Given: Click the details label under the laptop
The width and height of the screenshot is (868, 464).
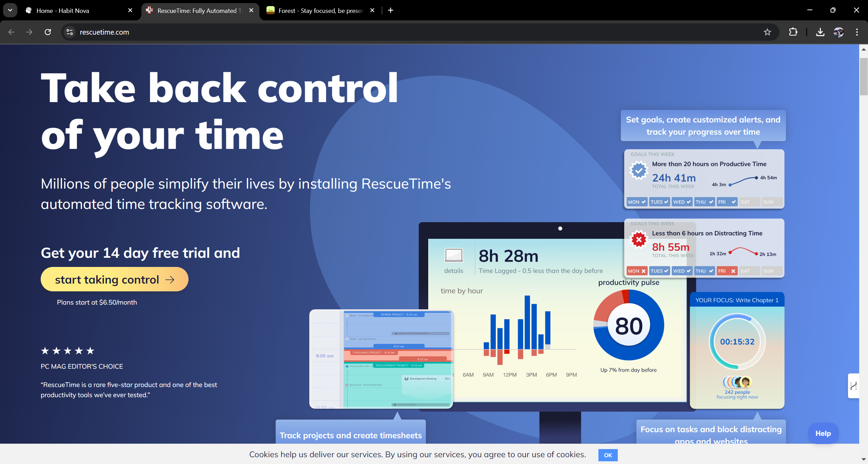Looking at the screenshot, I should coord(454,271).
